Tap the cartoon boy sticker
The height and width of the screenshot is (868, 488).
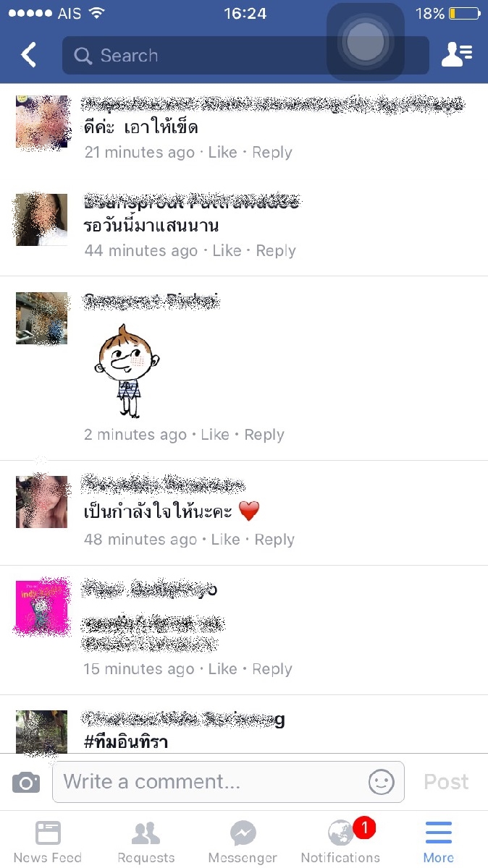pyautogui.click(x=127, y=370)
